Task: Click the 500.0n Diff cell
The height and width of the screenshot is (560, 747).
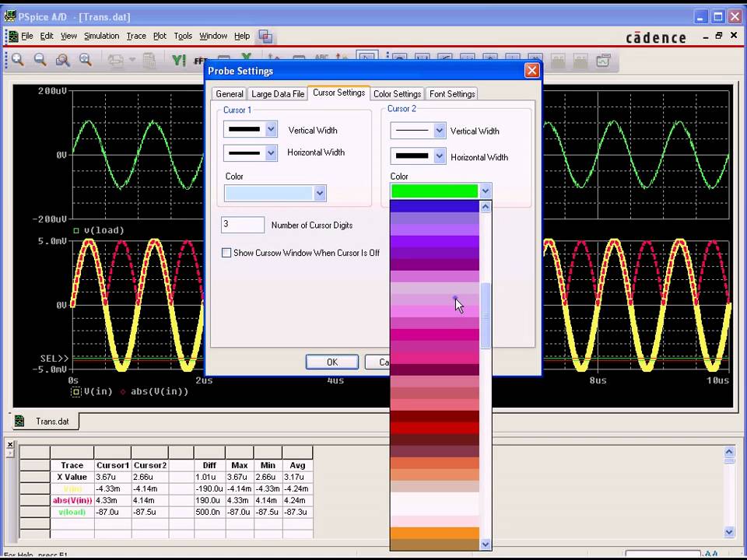Action: click(x=209, y=513)
